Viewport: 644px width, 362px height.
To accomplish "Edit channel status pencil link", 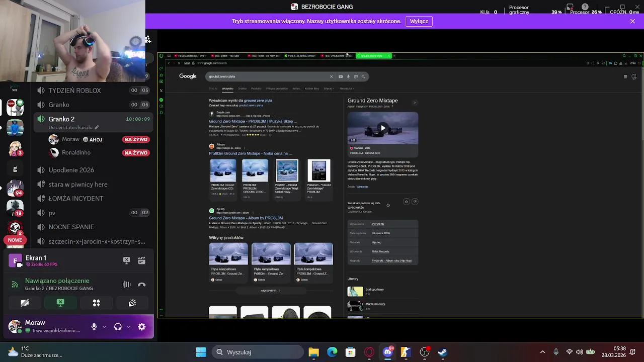I will pyautogui.click(x=73, y=128).
